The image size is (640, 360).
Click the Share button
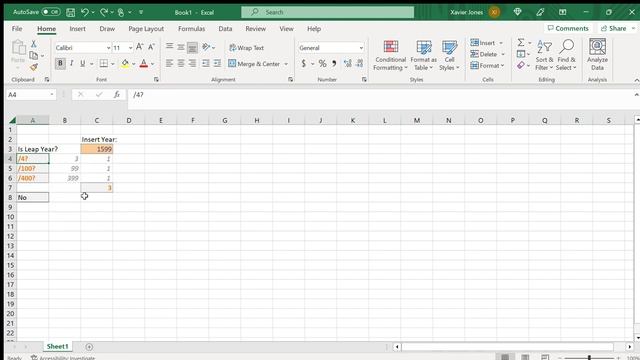[x=613, y=28]
